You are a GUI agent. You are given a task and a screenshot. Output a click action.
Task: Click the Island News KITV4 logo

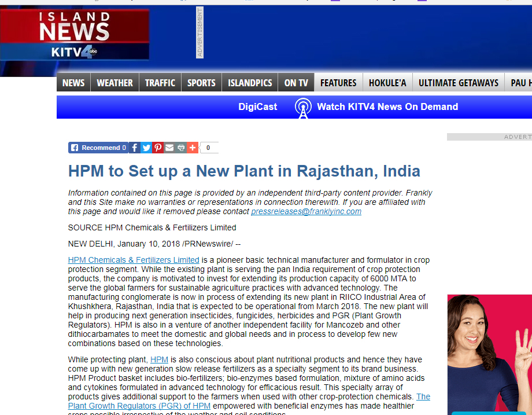click(x=75, y=35)
